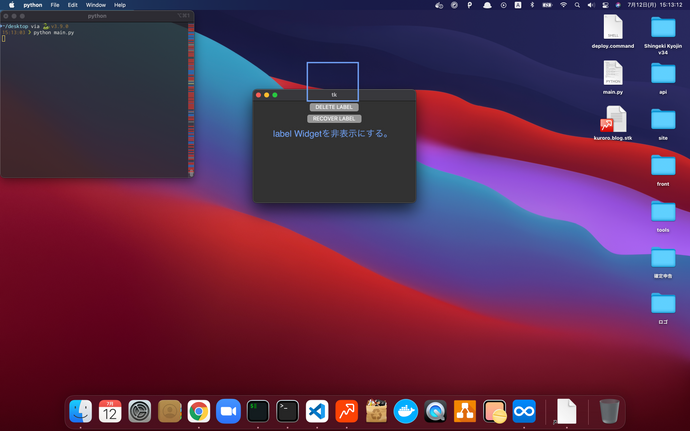Select the deploy.command file on desktop

613,27
